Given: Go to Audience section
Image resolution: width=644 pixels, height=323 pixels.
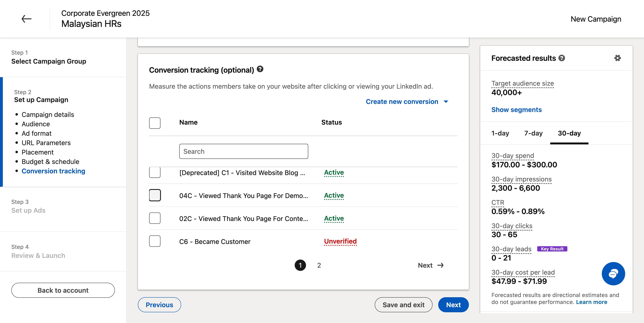Looking at the screenshot, I should click(x=36, y=124).
